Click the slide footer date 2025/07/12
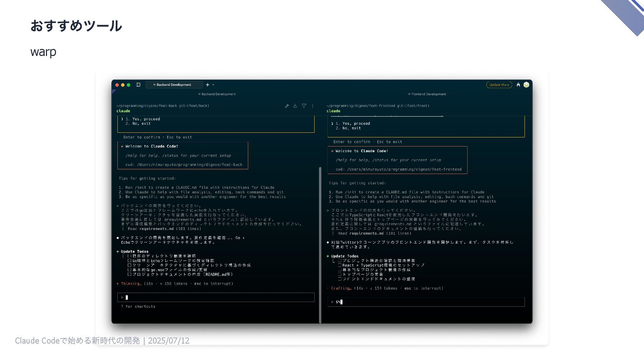644x362 pixels. pyautogui.click(x=169, y=341)
